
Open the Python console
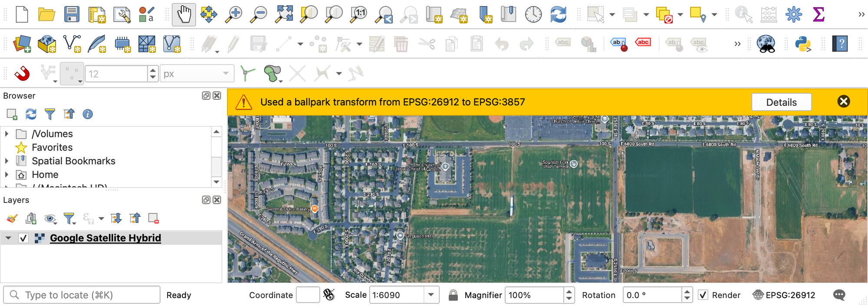pos(803,43)
